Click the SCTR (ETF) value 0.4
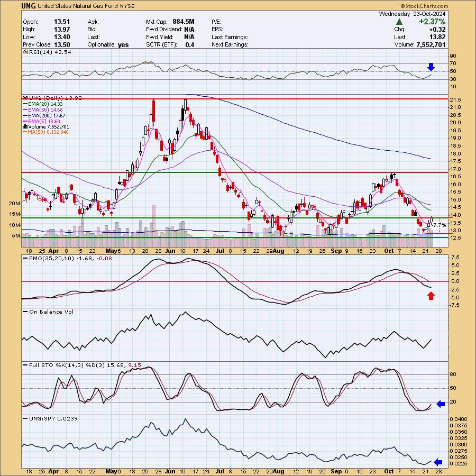Viewport: 476px width, 476px height. click(x=190, y=44)
